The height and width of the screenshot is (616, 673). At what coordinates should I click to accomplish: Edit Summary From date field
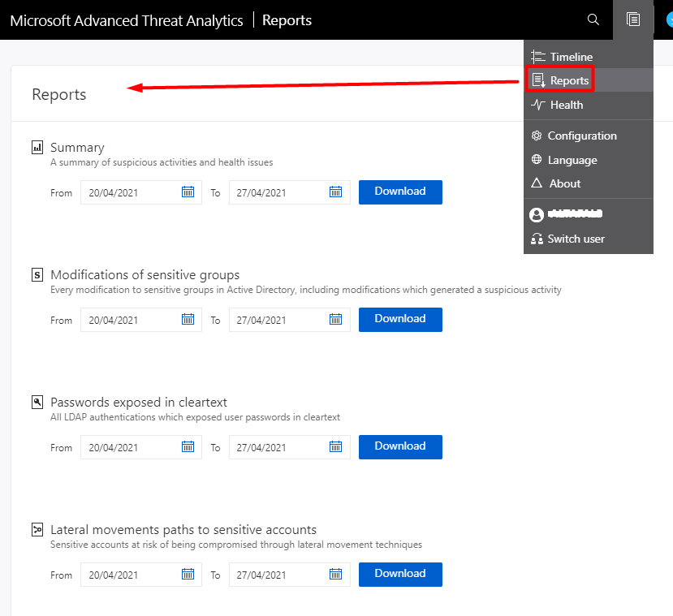141,192
